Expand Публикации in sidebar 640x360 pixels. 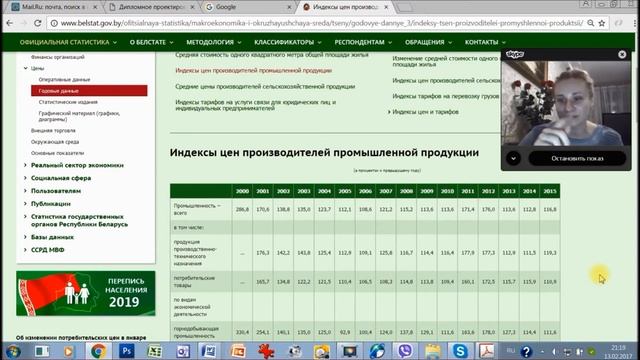(x=25, y=204)
